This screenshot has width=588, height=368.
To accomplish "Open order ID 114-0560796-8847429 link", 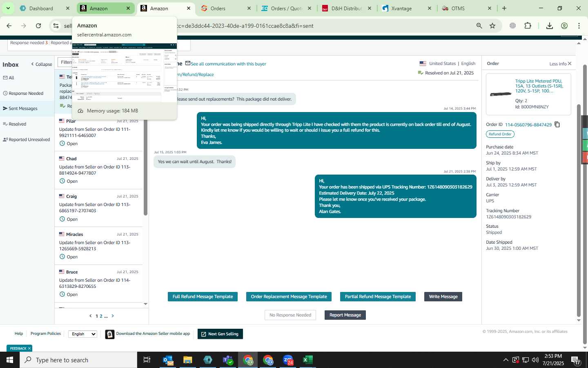I will (x=528, y=125).
